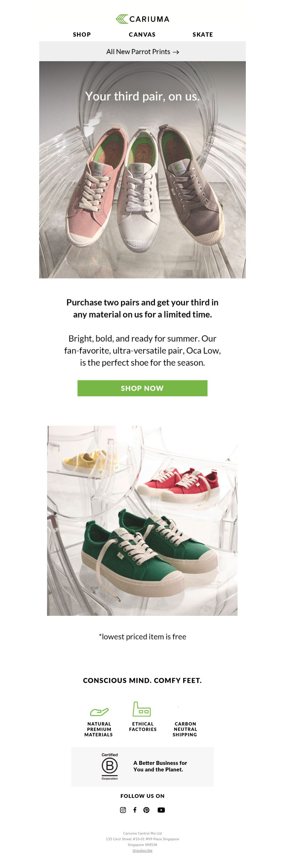Open the three-sneaker hero image
Image resolution: width=285 pixels, height=868 pixels.
142,170
